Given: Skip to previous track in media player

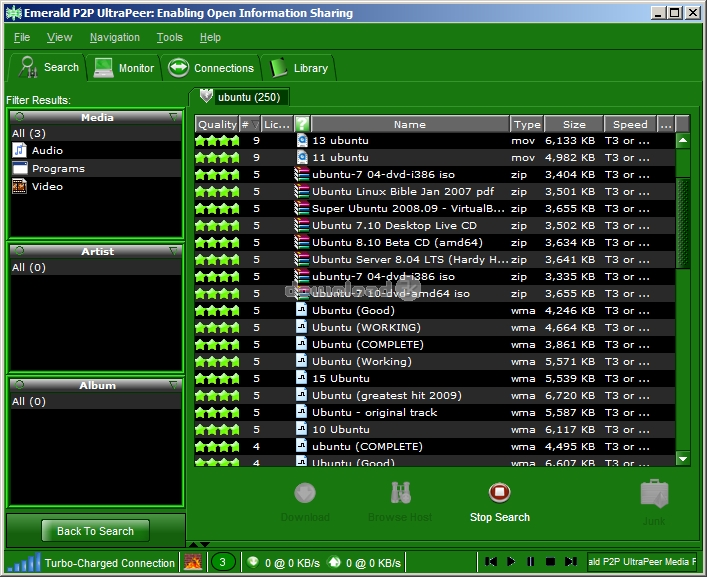Looking at the screenshot, I should [491, 562].
